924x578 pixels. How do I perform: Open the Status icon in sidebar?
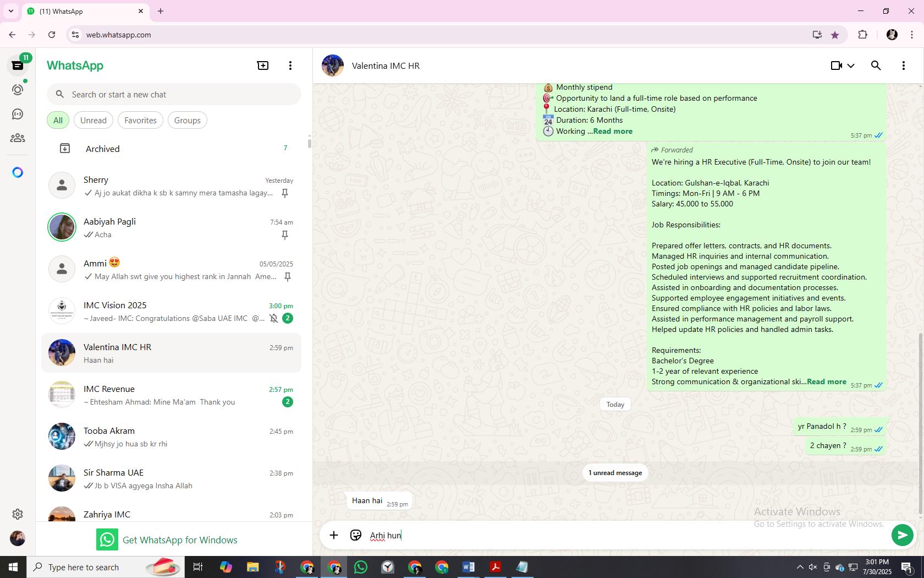click(x=18, y=90)
